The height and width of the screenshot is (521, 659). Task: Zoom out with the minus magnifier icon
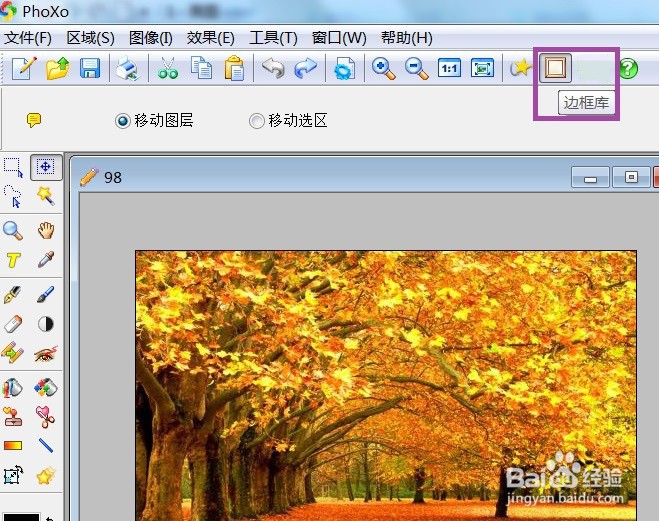[416, 68]
